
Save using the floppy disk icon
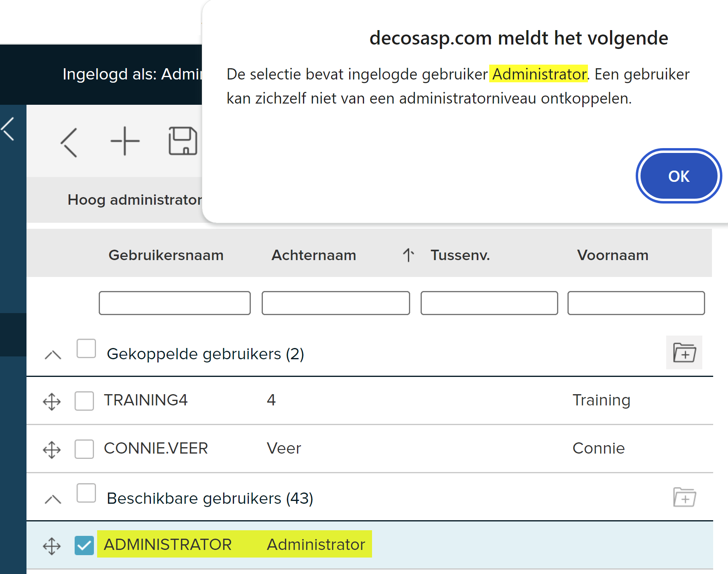pos(183,141)
